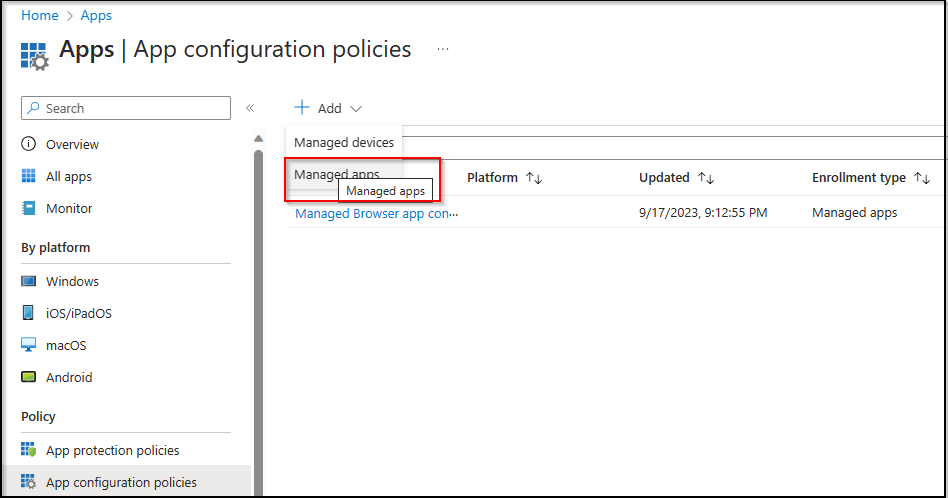Viewport: 948px width, 498px height.
Task: Open the ellipsis more options menu
Action: (x=443, y=49)
